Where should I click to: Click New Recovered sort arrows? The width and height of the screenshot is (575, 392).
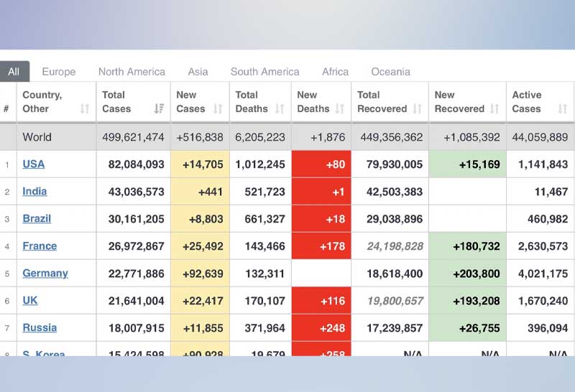coord(494,109)
